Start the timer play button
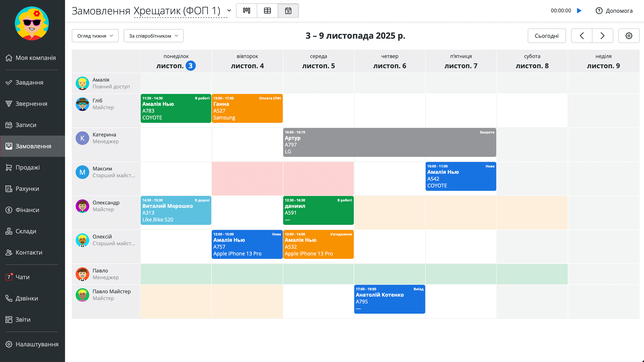 point(579,11)
